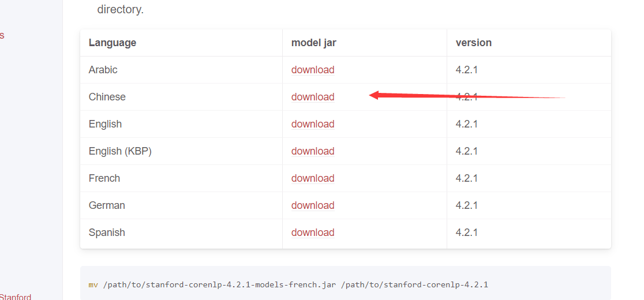Screen dimensions: 644x300
Task: Click the French language cell
Action: [x=104, y=178]
